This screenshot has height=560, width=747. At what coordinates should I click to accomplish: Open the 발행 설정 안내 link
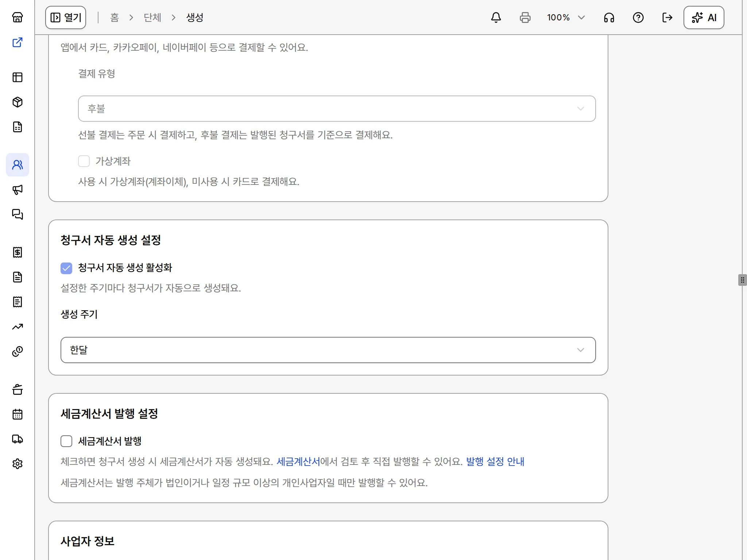point(495,462)
